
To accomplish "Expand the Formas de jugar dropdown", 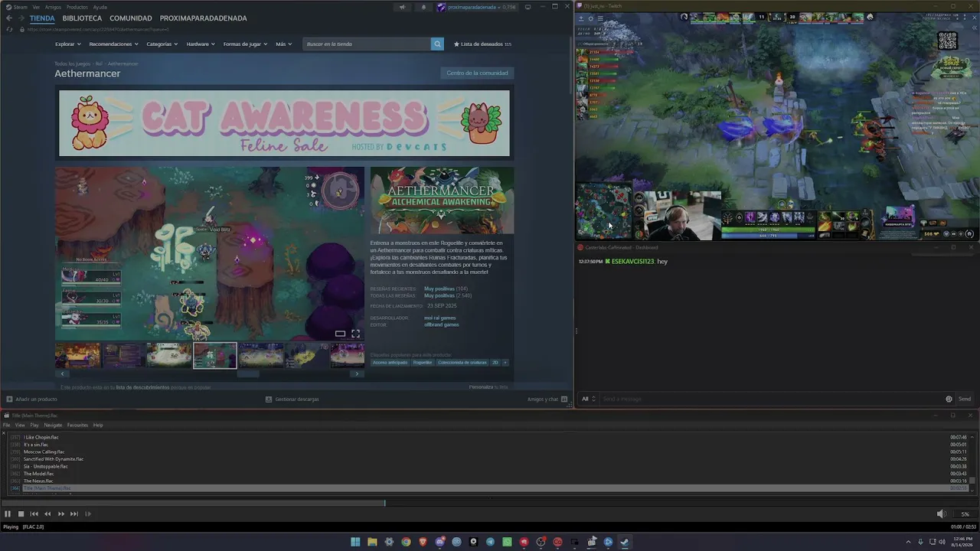I will (246, 44).
